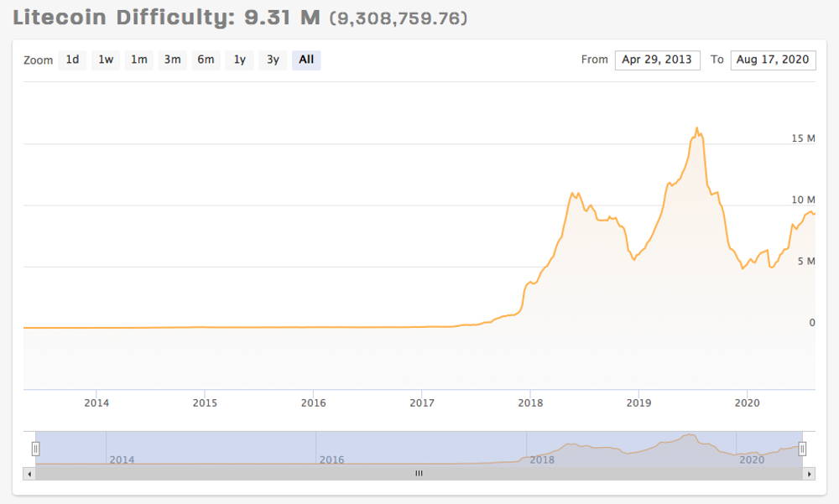The height and width of the screenshot is (504, 839).
Task: Click the 2016 x-axis label
Action: [313, 403]
